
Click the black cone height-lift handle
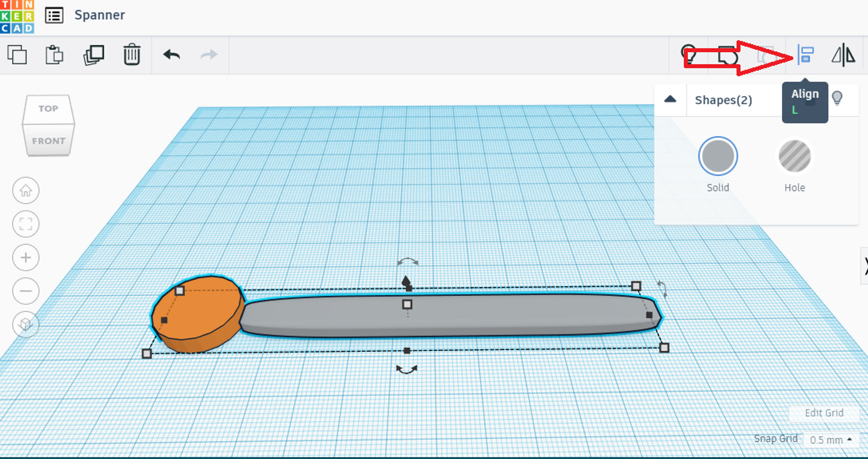(406, 281)
